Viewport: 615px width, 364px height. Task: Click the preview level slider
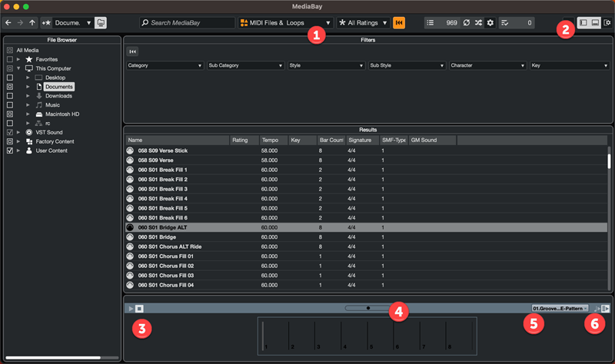pyautogui.click(x=367, y=308)
